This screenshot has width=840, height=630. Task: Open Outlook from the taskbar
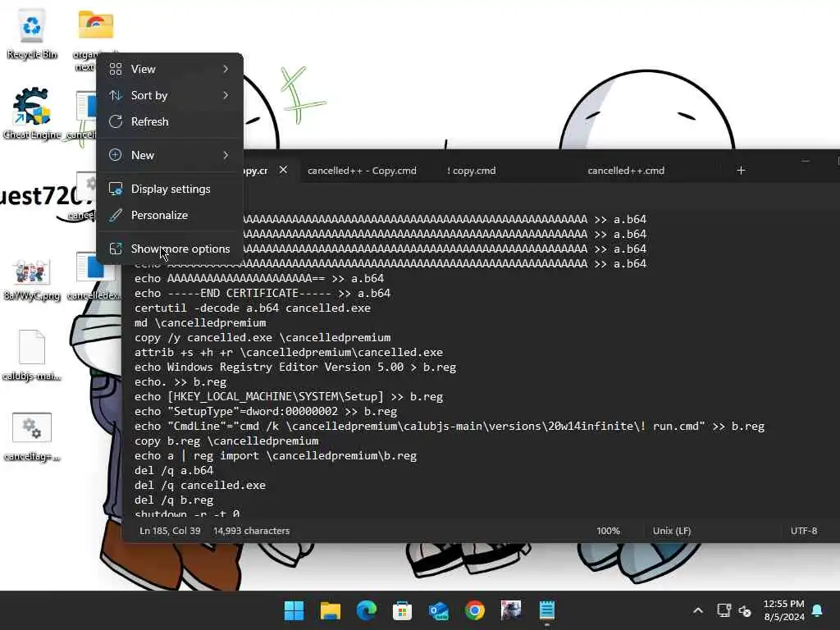point(439,610)
